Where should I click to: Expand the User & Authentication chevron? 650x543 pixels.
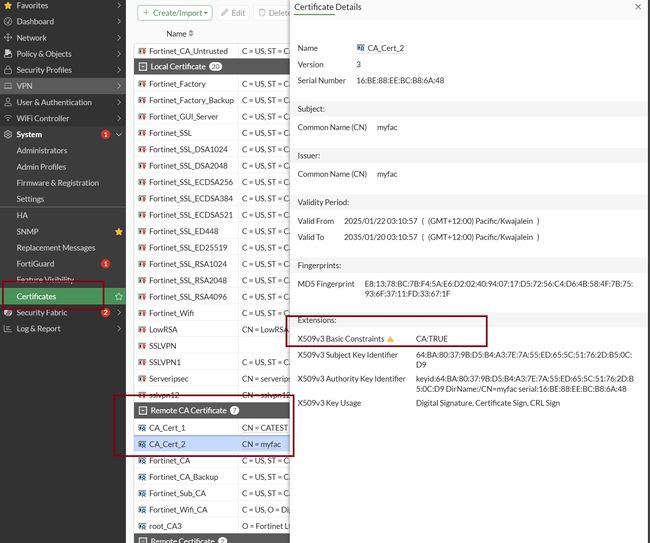click(x=119, y=102)
